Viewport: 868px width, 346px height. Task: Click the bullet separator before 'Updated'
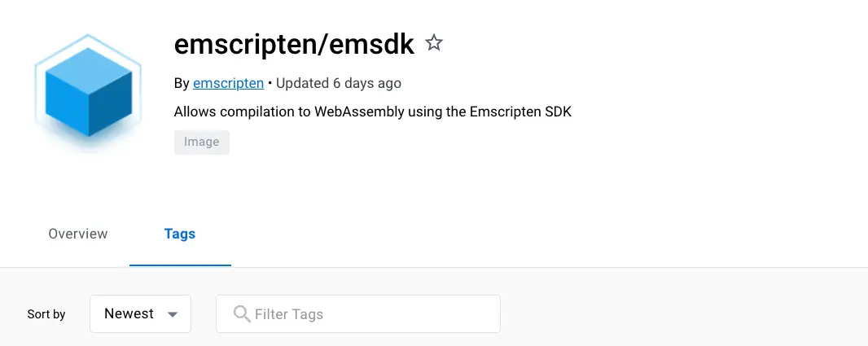tap(270, 83)
